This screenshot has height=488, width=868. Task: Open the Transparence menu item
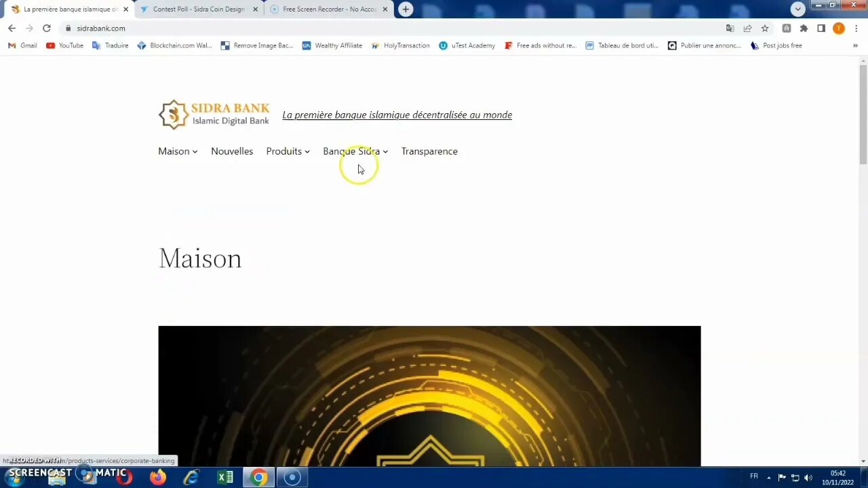coord(429,151)
